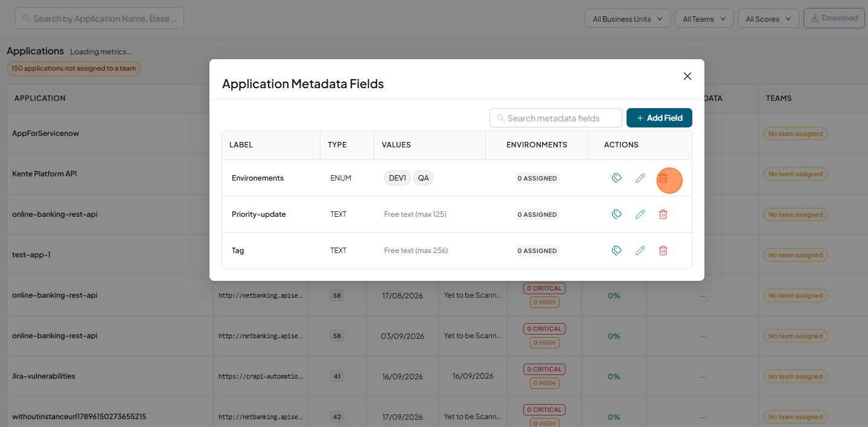
Task: Open the AppForServicenow application row
Action: click(45, 133)
